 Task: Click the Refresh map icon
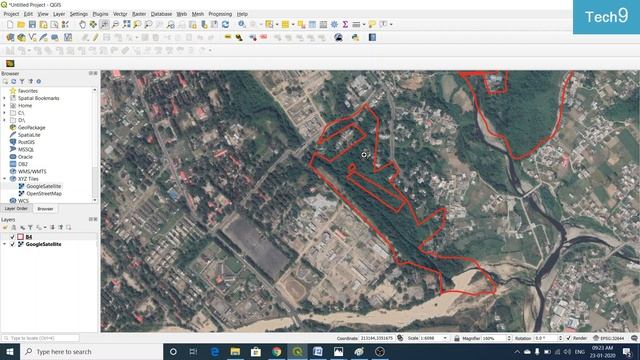225,24
